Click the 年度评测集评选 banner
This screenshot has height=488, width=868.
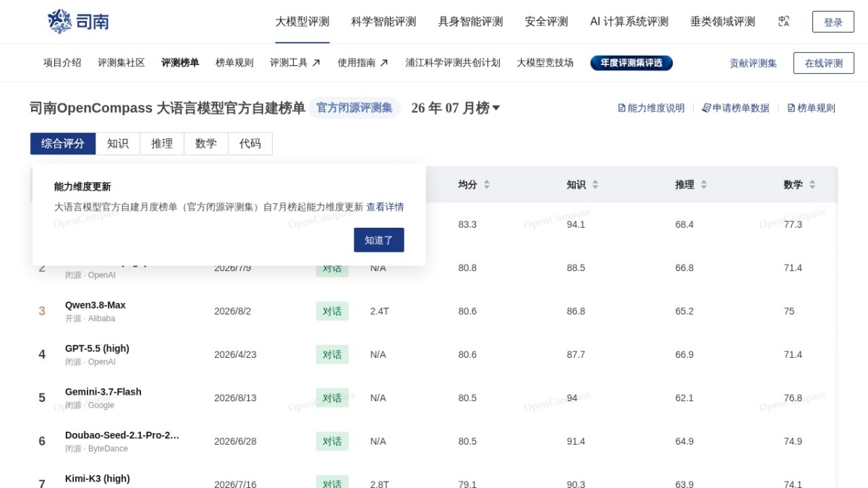tap(631, 63)
